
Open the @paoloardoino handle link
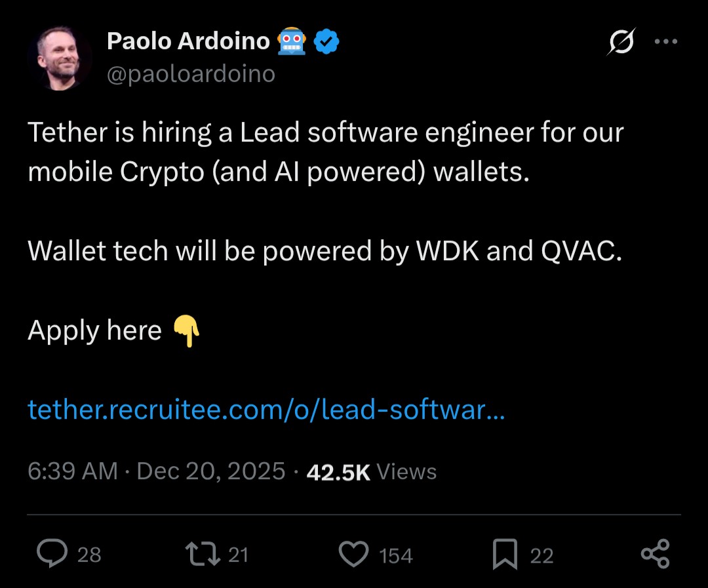point(191,74)
